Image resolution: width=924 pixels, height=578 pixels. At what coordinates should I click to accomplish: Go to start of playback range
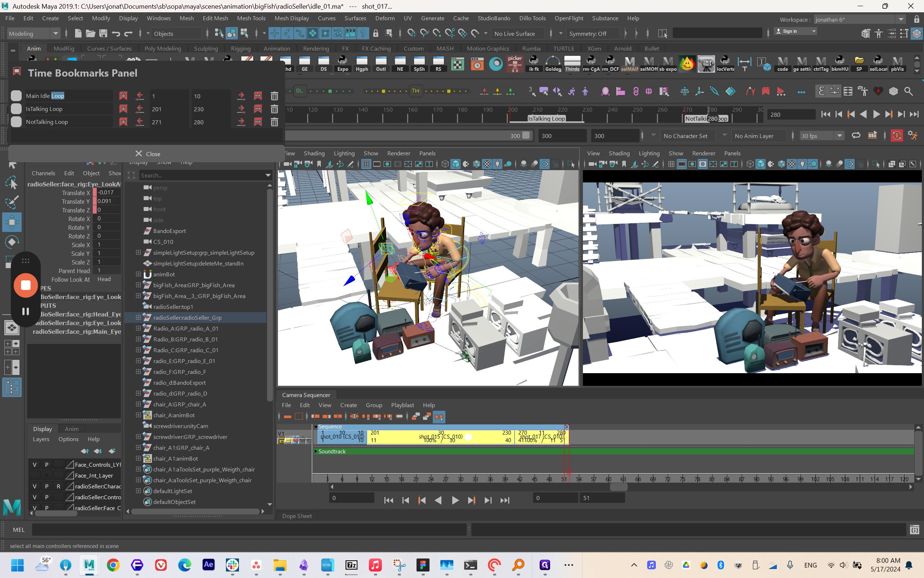pos(825,114)
